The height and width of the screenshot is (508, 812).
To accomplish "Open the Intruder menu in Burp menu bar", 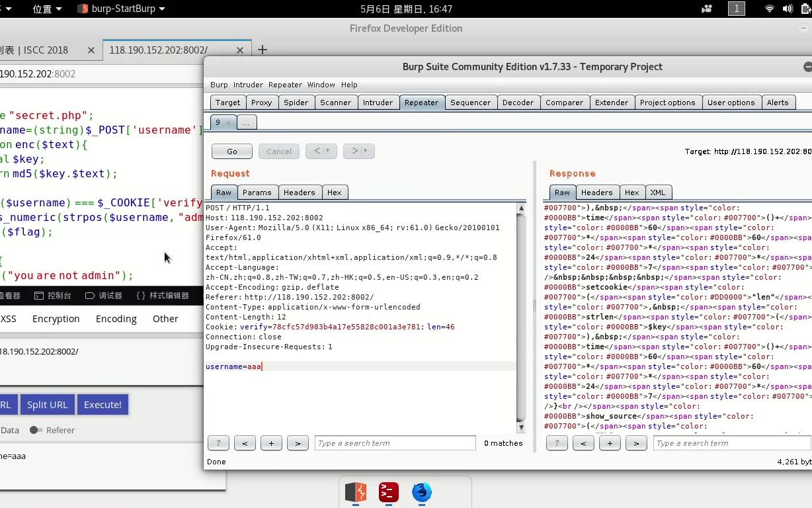I will tap(248, 85).
